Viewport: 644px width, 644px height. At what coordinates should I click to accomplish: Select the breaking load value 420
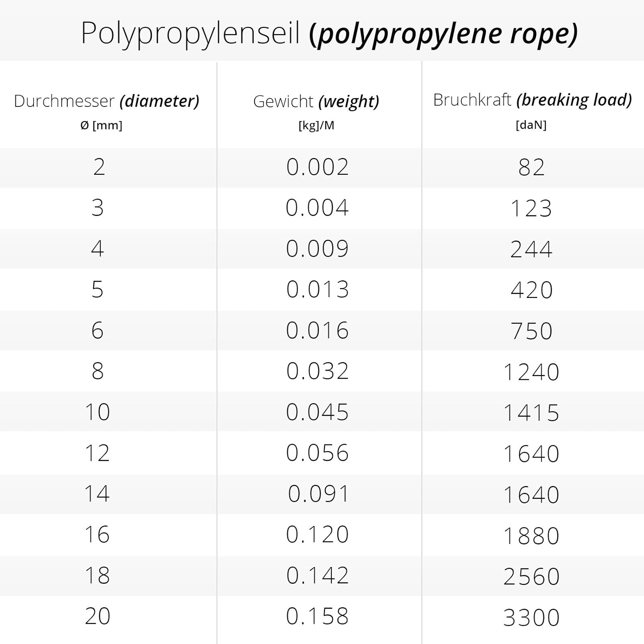pos(532,290)
